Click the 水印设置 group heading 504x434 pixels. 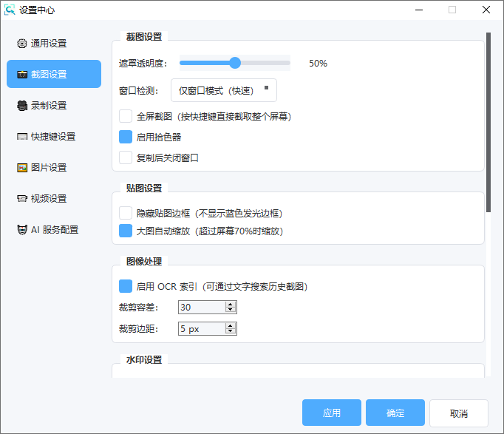pos(144,360)
